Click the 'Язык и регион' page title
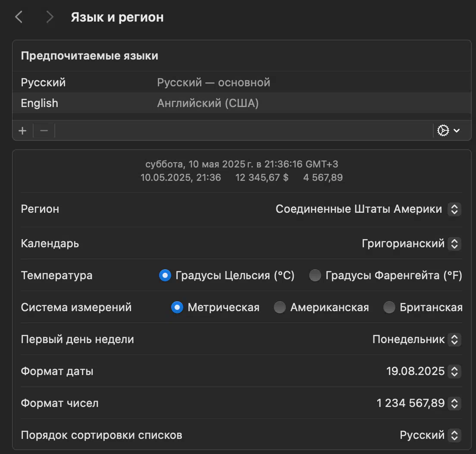 pyautogui.click(x=117, y=17)
